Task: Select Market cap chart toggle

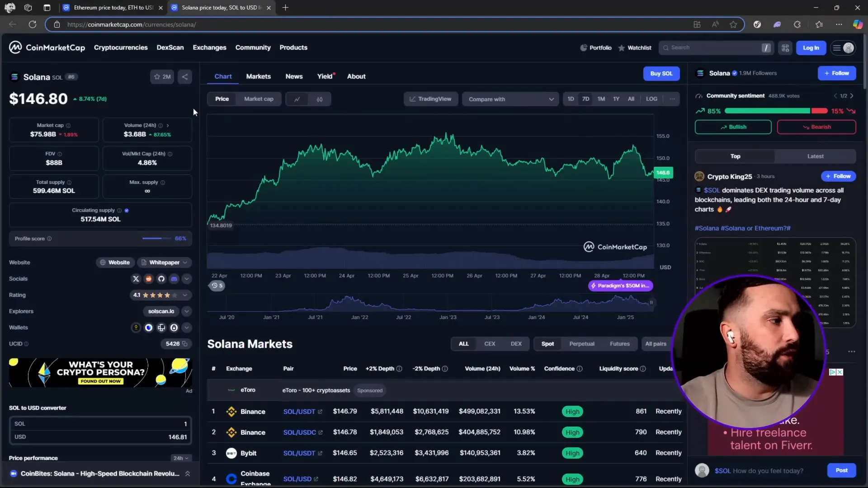Action: 259,99
